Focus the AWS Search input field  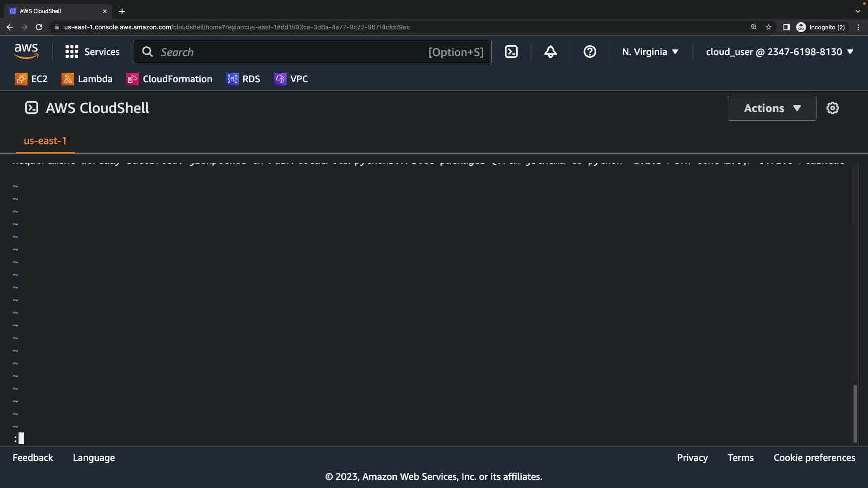[x=289, y=52]
